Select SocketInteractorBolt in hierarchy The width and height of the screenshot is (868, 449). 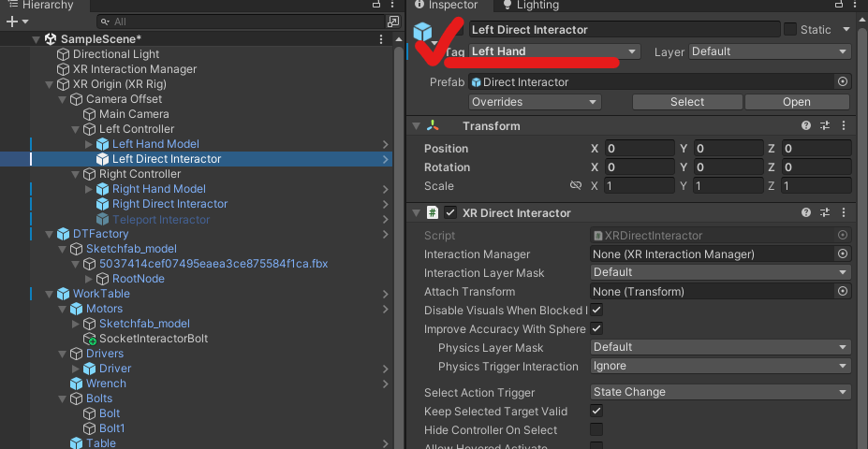pos(154,339)
